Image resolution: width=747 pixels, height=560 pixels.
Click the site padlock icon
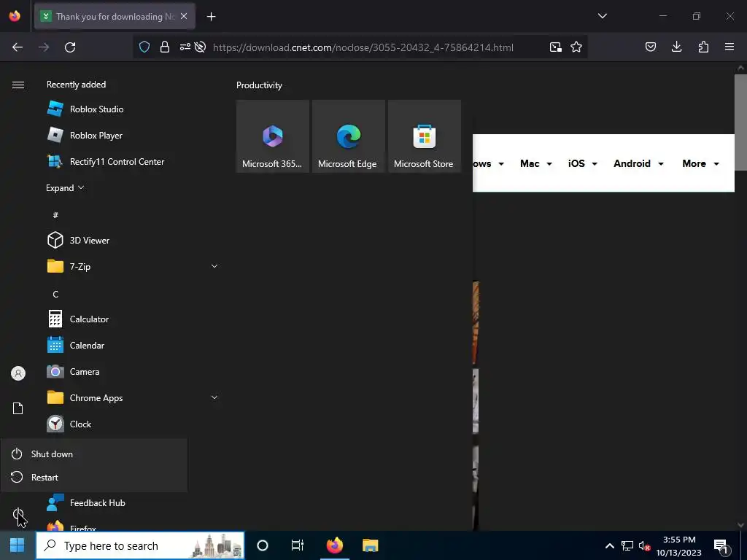click(x=165, y=47)
